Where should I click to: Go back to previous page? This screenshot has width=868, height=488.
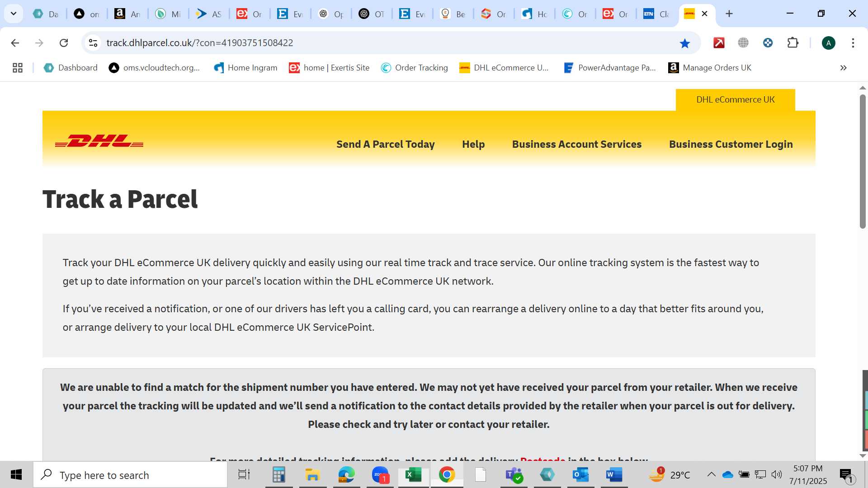[15, 43]
